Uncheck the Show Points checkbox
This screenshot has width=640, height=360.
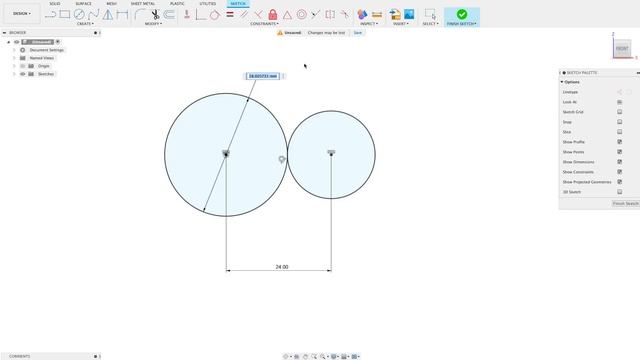pos(620,152)
